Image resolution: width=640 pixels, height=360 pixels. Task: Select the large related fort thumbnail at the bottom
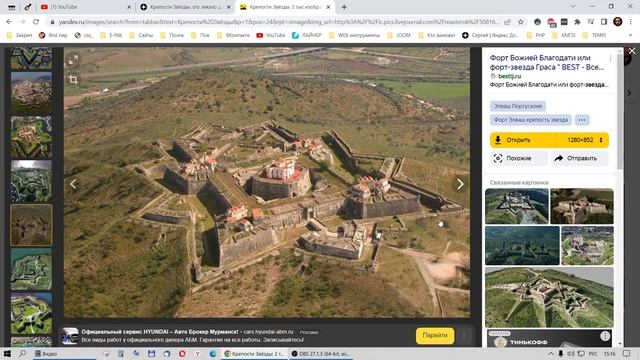click(549, 298)
